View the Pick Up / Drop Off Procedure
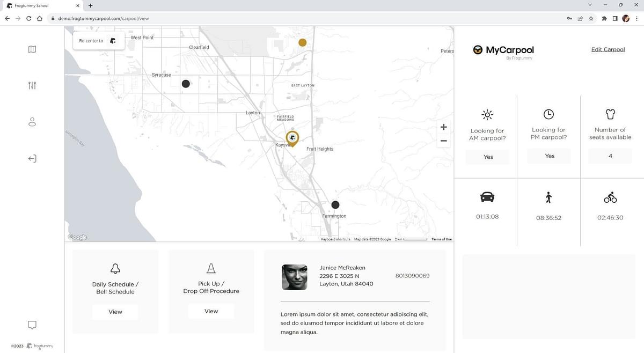644x353 pixels. 211,311
